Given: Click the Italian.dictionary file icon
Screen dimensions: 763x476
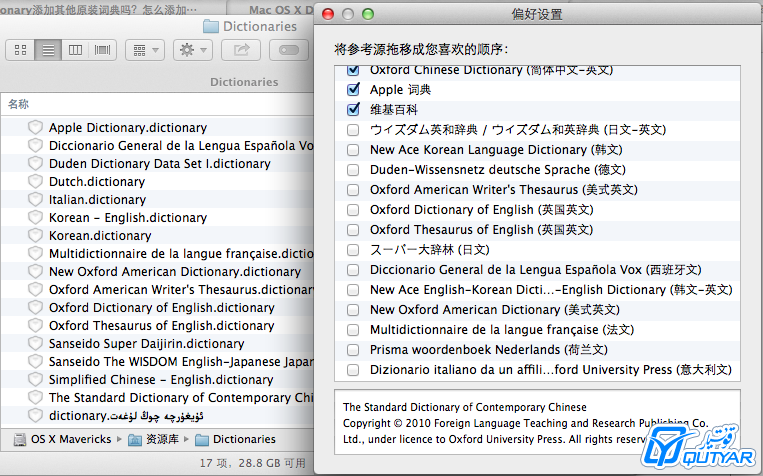Looking at the screenshot, I should point(35,200).
